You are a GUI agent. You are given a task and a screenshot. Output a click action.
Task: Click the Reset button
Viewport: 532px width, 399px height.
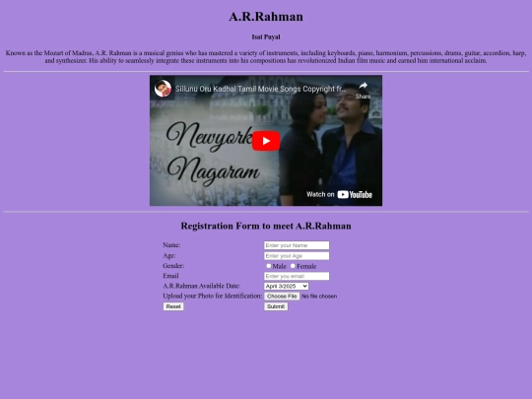pyautogui.click(x=173, y=306)
